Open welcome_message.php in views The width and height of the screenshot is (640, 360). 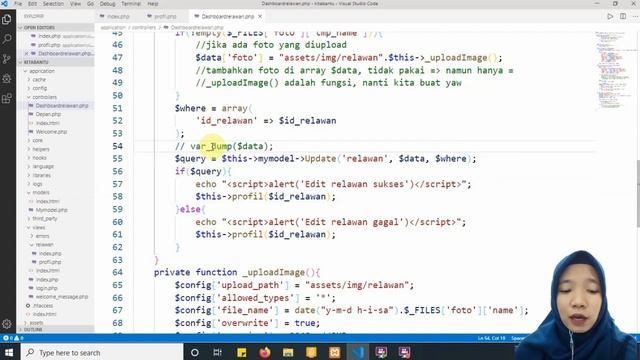point(62,297)
